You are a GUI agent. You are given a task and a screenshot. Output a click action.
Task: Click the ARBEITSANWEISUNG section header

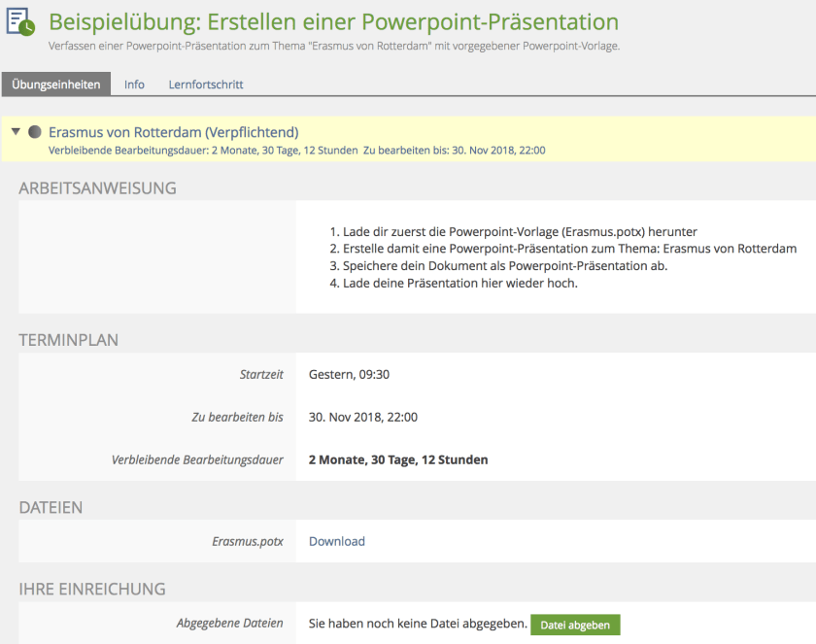point(99,187)
